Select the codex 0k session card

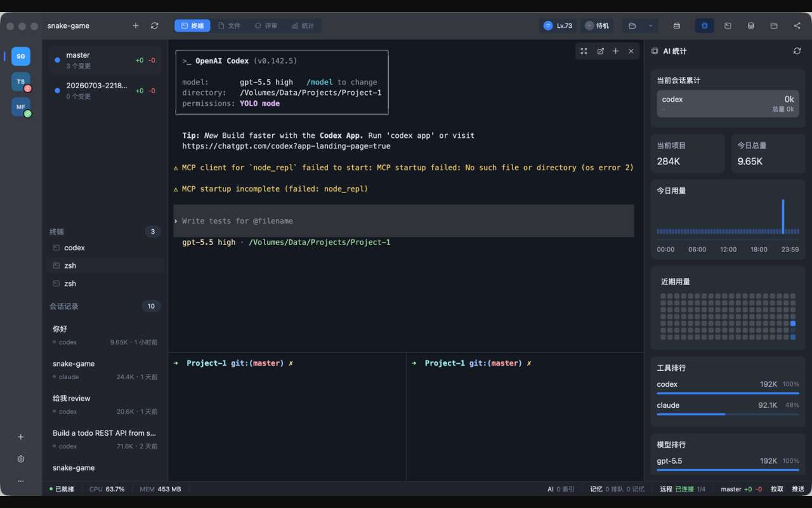pos(728,104)
